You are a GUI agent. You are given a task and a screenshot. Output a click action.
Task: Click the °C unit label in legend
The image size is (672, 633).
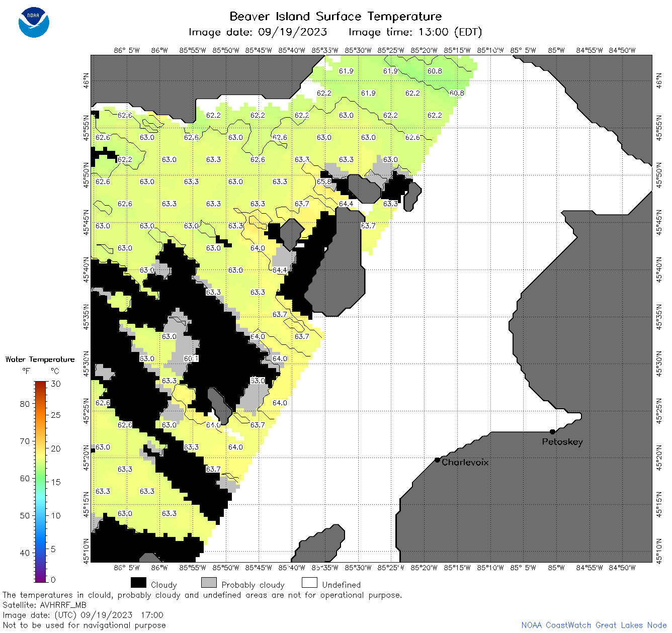click(x=55, y=371)
